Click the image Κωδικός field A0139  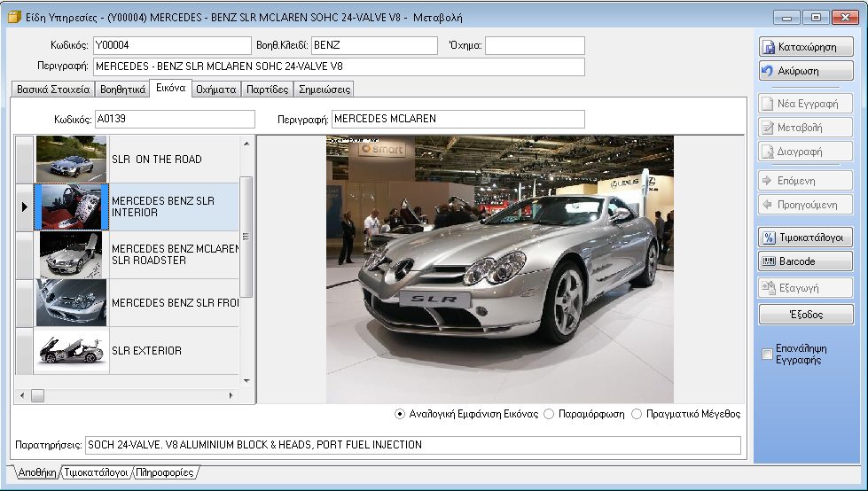click(175, 119)
